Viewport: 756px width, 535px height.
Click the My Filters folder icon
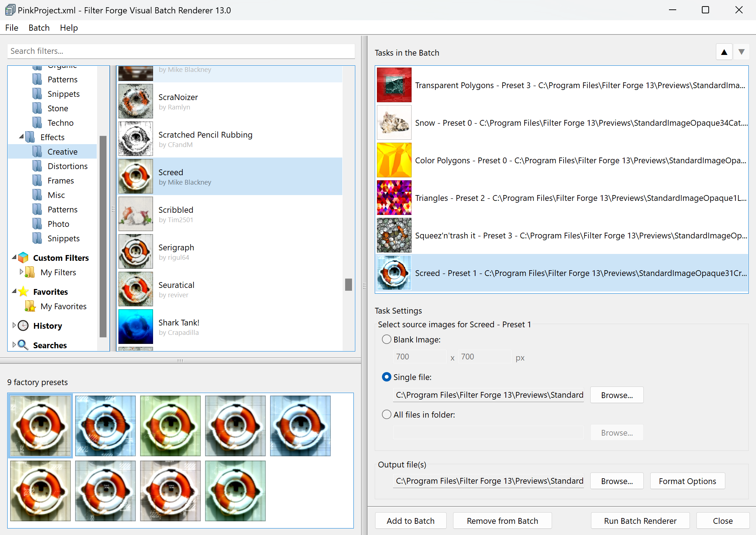coord(30,272)
